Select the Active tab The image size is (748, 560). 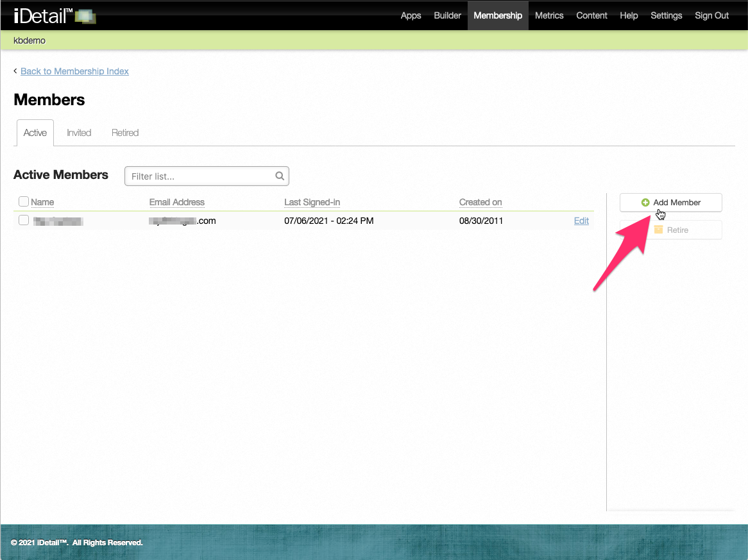tap(35, 133)
